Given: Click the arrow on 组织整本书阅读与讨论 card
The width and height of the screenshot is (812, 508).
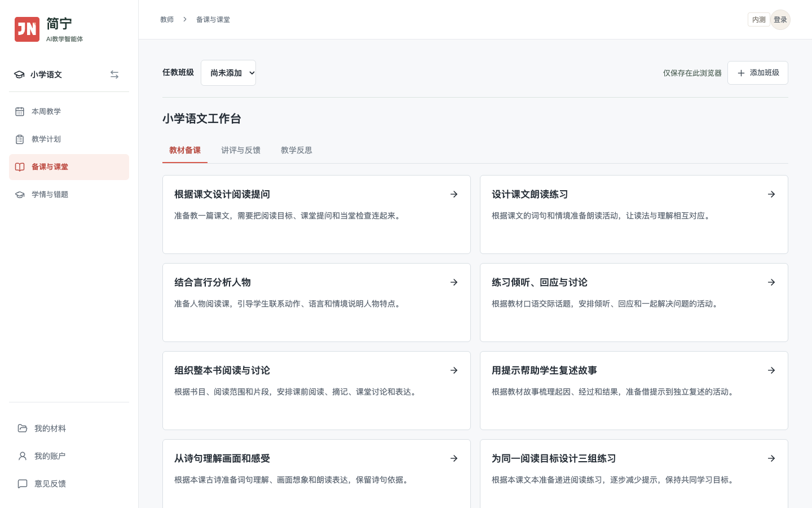Looking at the screenshot, I should pyautogui.click(x=454, y=370).
